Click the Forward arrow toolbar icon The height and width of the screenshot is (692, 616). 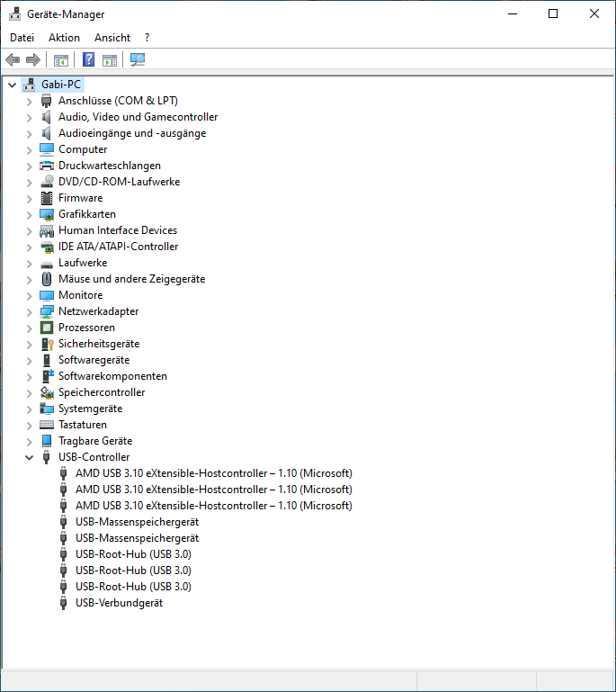tap(33, 59)
